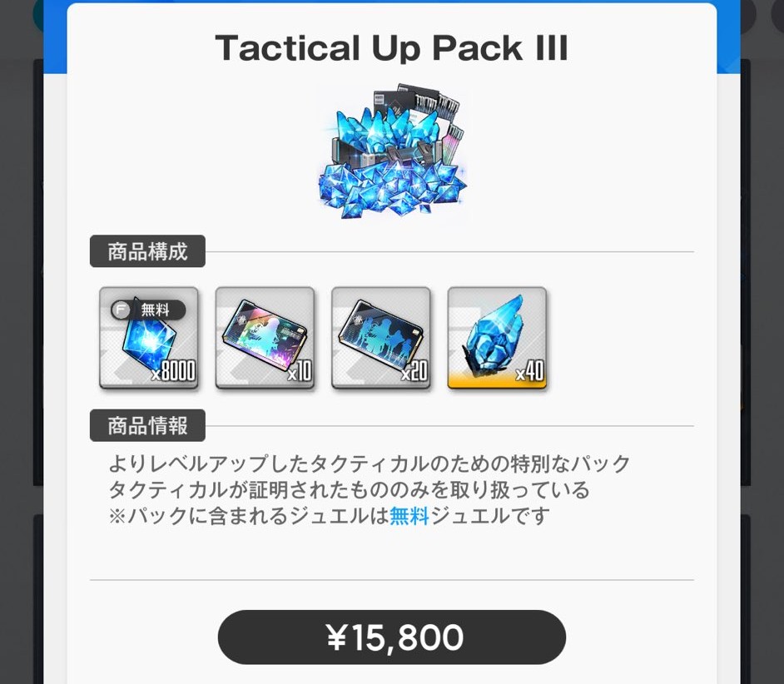784x684 pixels.
Task: Tap the Tactical Up Pack crystal crate image
Action: pos(394,153)
